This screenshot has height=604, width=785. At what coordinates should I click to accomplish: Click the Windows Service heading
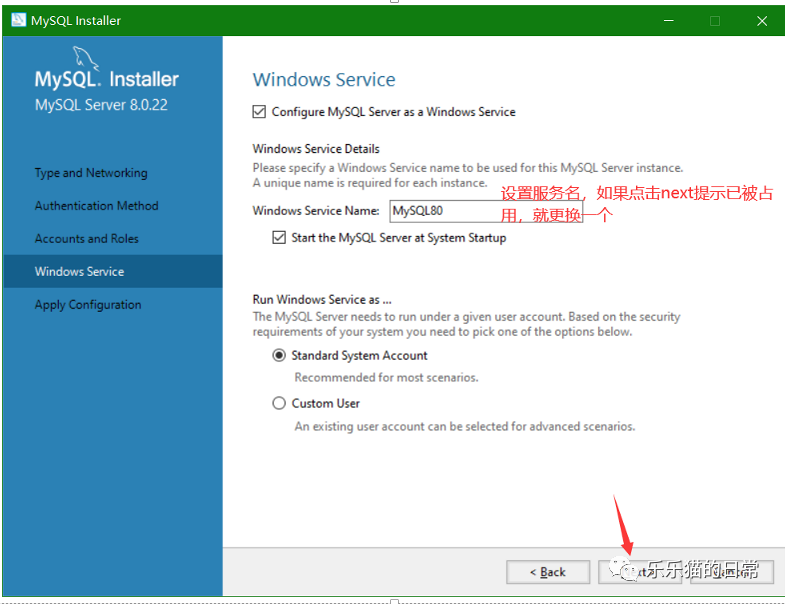coord(324,80)
